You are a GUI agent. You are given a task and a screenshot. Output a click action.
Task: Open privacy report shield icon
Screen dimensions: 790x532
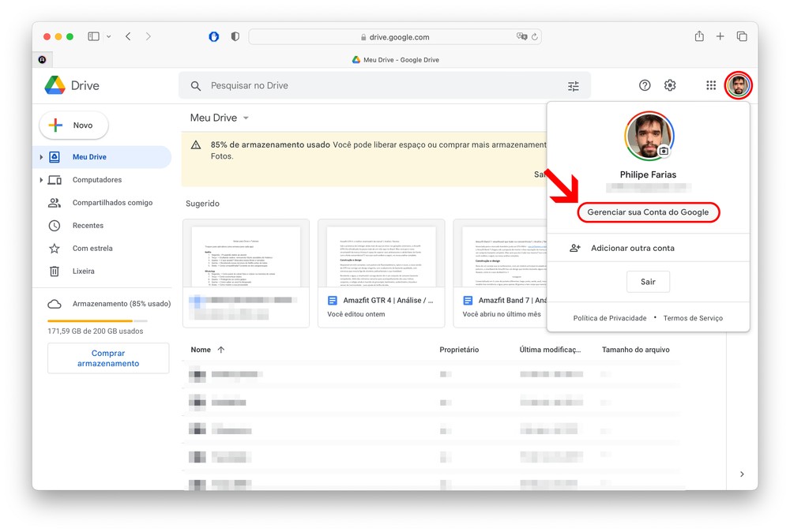(x=235, y=36)
